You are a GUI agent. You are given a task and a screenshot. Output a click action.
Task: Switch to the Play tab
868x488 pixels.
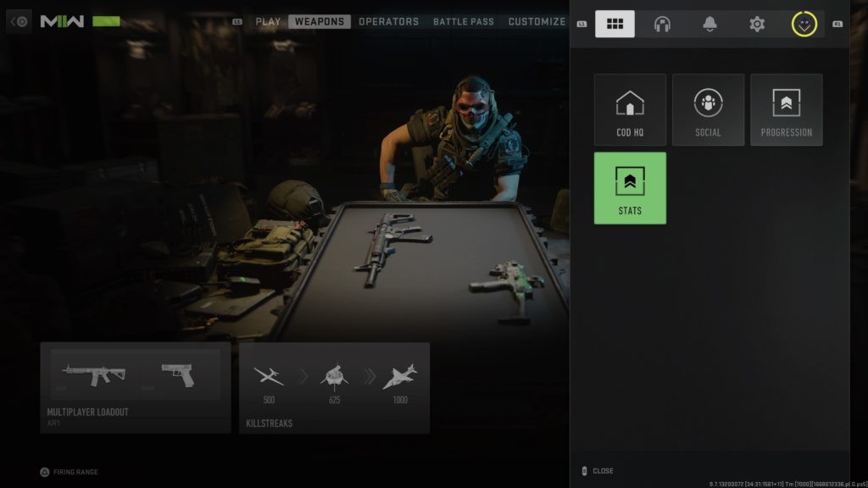click(x=268, y=21)
